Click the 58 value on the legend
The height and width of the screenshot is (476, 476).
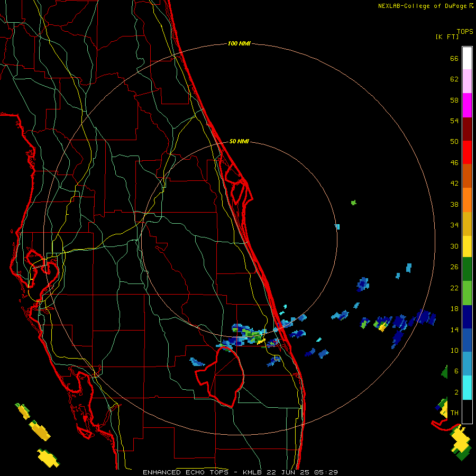pyautogui.click(x=454, y=100)
